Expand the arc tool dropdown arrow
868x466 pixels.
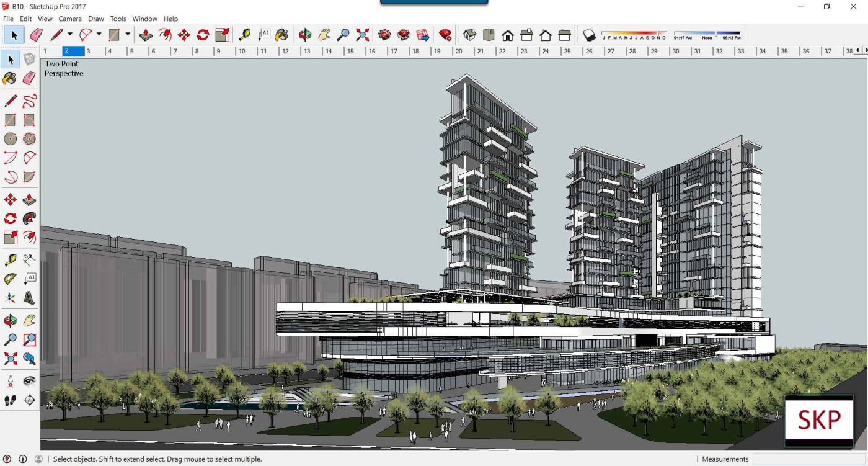coord(99,35)
